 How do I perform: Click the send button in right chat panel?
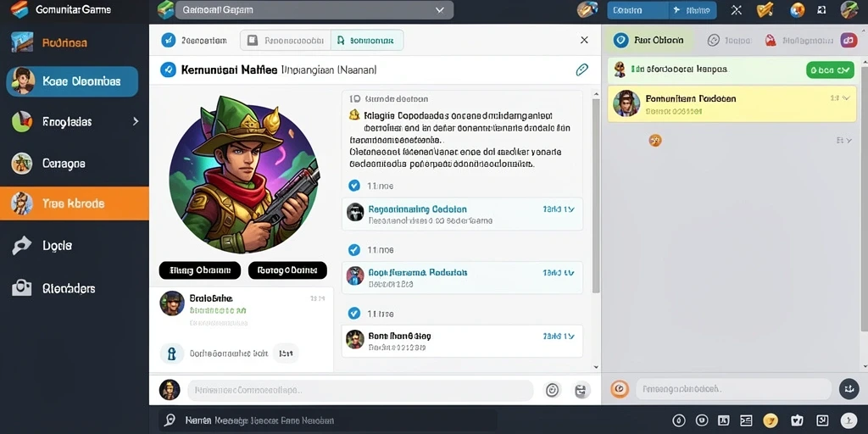tap(849, 389)
